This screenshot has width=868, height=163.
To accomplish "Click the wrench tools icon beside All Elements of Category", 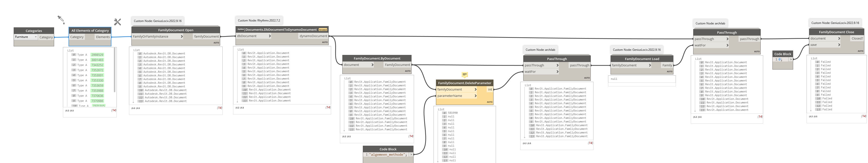I will click(117, 22).
